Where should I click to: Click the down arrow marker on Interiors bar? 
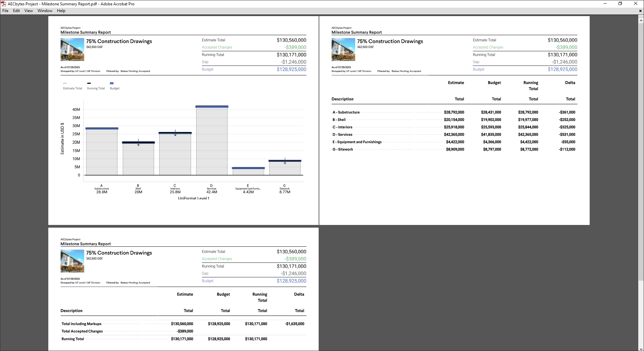(x=175, y=133)
